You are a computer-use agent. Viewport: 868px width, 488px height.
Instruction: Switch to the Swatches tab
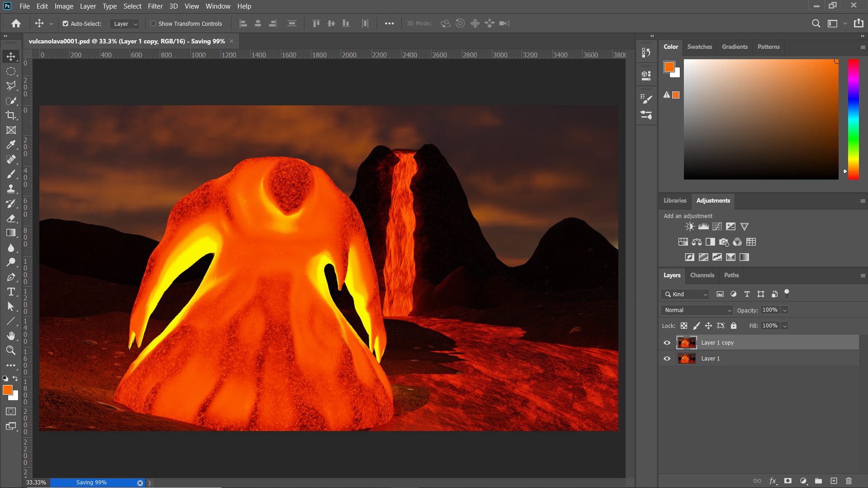pos(699,47)
